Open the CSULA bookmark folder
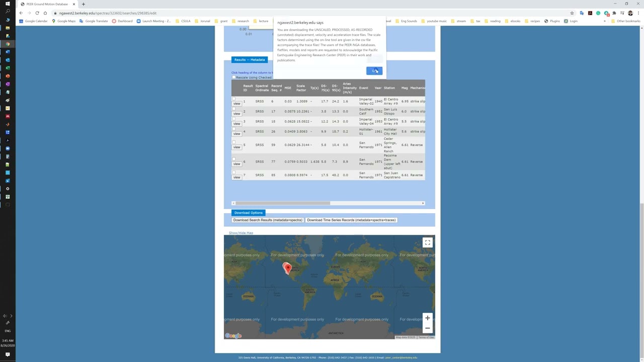Image resolution: width=644 pixels, height=362 pixels. coord(183,21)
